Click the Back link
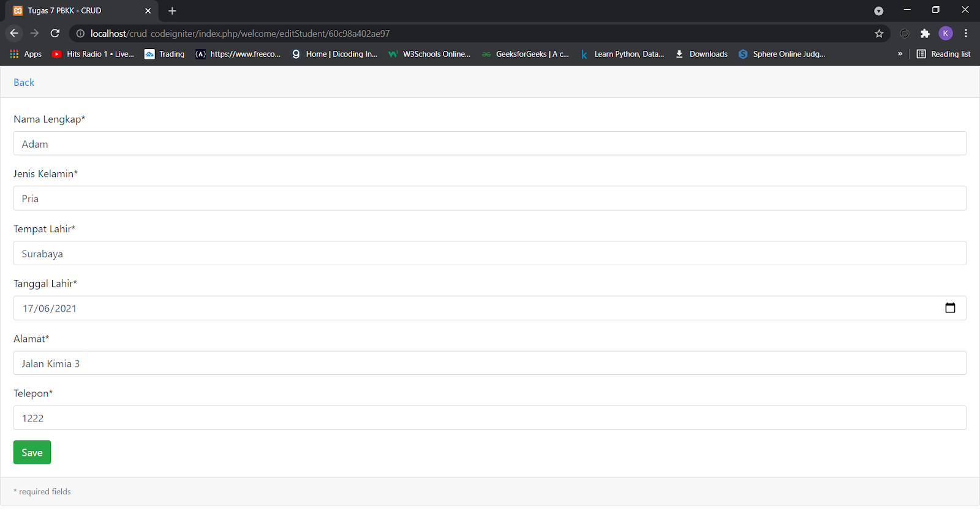The width and height of the screenshot is (980, 525). tap(24, 82)
